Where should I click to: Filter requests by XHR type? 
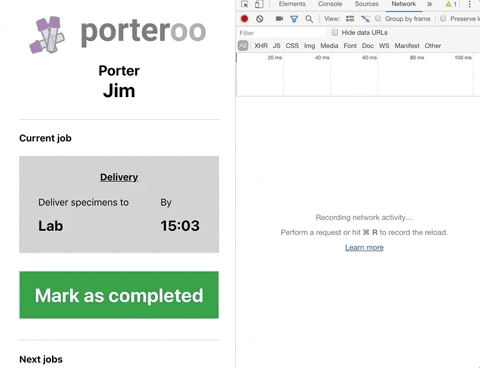coord(261,46)
